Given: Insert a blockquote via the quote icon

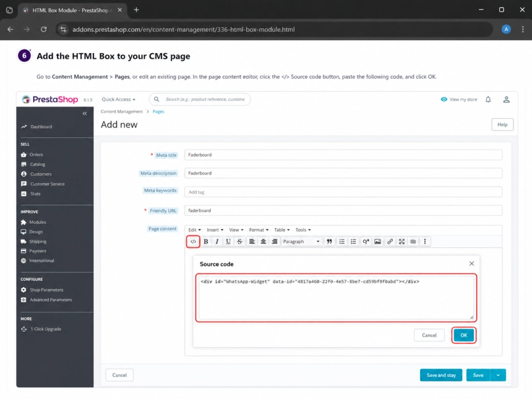Looking at the screenshot, I should [x=329, y=242].
